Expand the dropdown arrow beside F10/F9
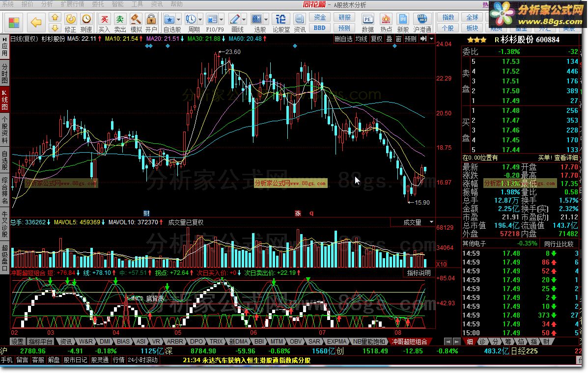This screenshot has width=588, height=373. click(x=222, y=19)
